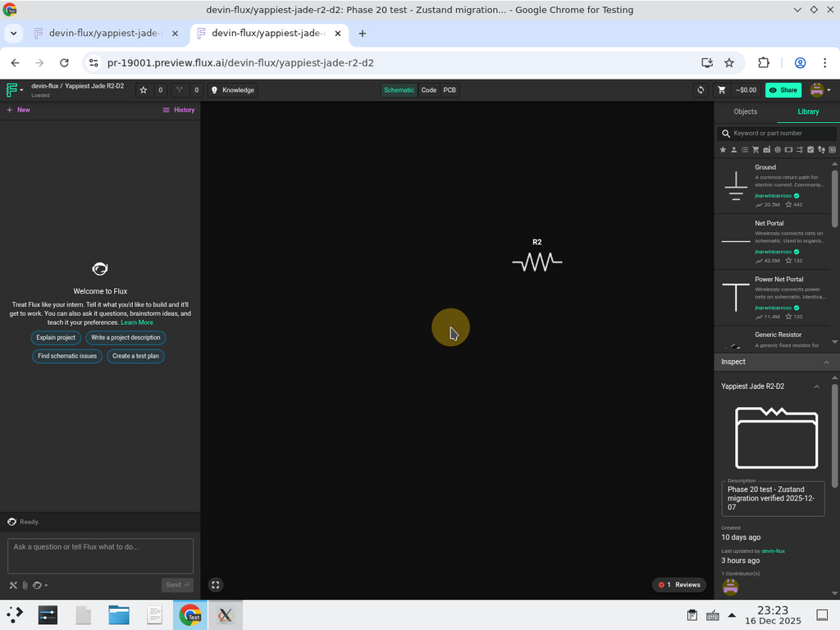The height and width of the screenshot is (630, 840).
Task: Click the shopping cart icon in top toolbar
Action: pyautogui.click(x=722, y=90)
